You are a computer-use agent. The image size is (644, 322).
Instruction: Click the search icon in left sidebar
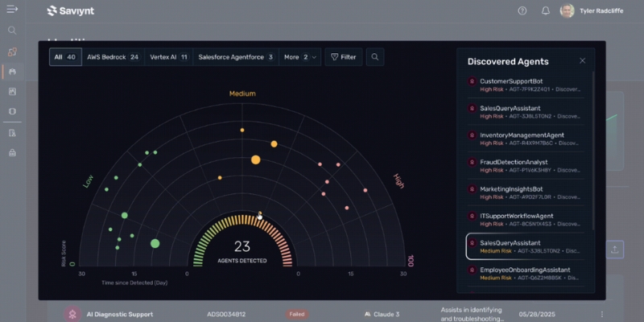tap(12, 31)
